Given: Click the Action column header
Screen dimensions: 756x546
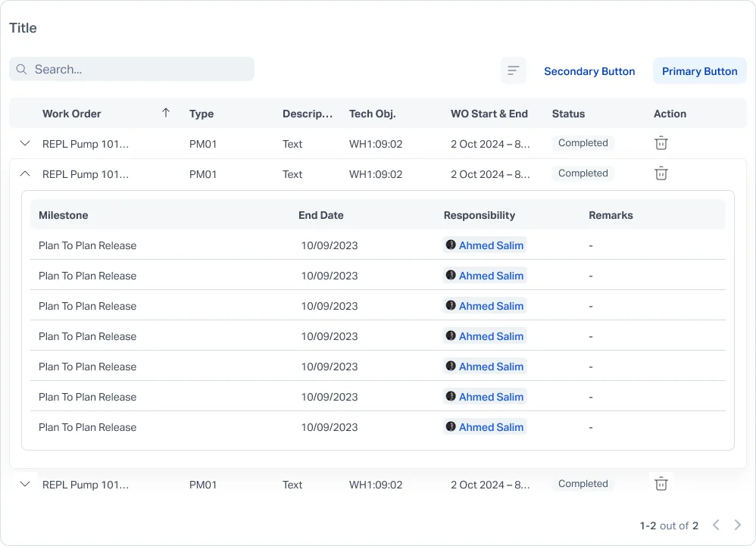Looking at the screenshot, I should pos(670,114).
